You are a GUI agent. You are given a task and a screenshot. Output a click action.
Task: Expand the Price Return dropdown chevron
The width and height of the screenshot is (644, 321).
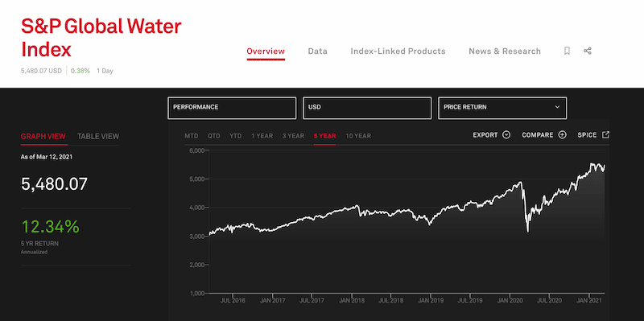coord(557,107)
